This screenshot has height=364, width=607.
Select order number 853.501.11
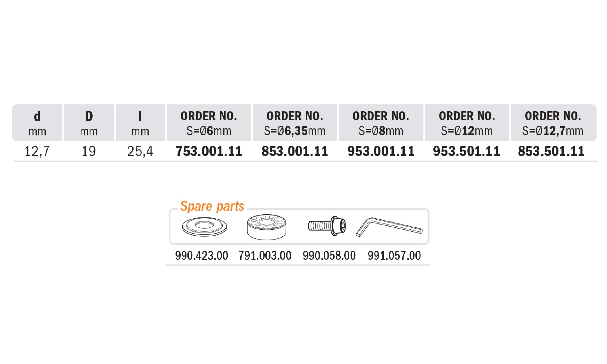tap(551, 151)
